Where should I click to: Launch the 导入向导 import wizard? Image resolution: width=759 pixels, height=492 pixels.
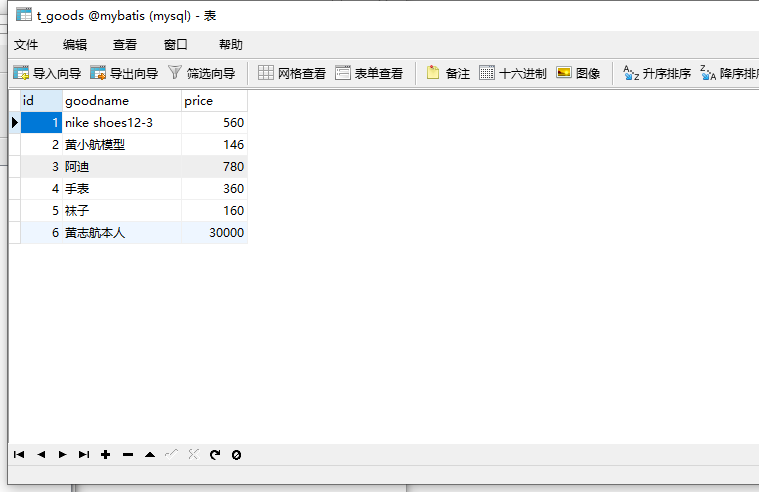47,73
